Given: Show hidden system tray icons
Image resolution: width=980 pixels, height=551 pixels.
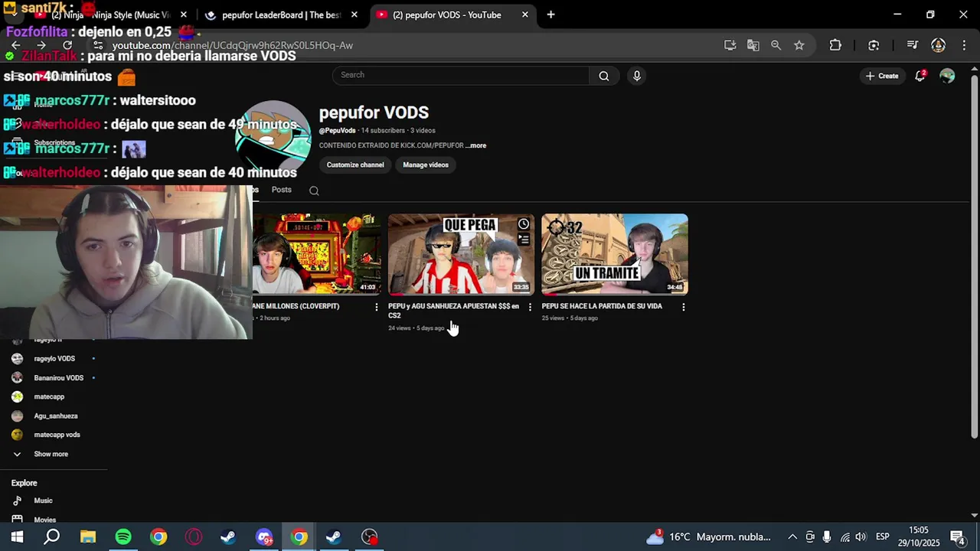Looking at the screenshot, I should (x=792, y=537).
